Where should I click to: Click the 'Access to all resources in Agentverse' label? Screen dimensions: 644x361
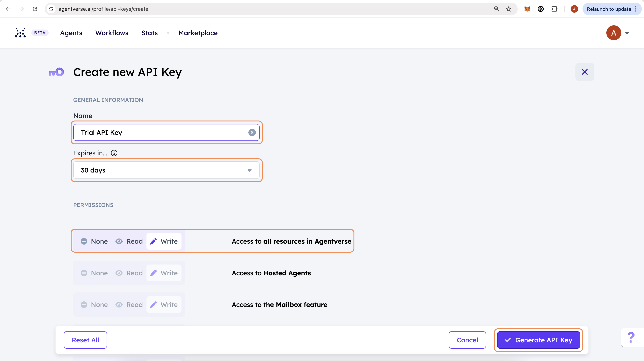coord(291,241)
